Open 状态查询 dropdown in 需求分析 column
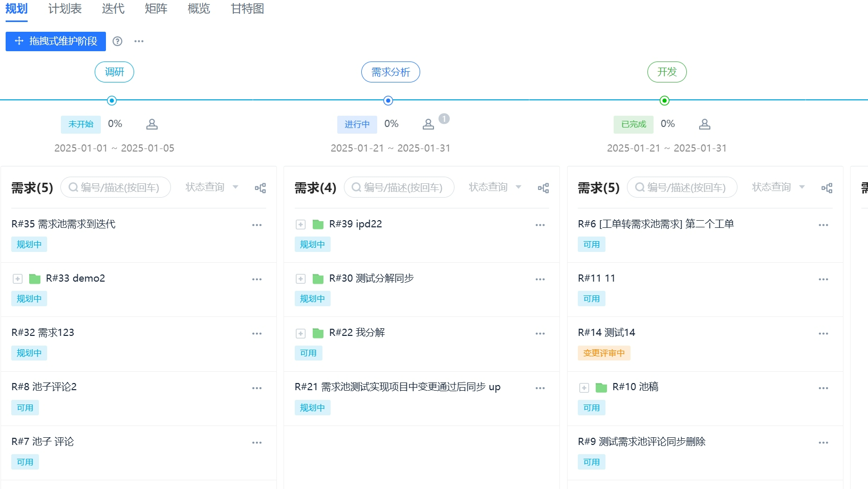Image resolution: width=868 pixels, height=489 pixels. coord(495,187)
